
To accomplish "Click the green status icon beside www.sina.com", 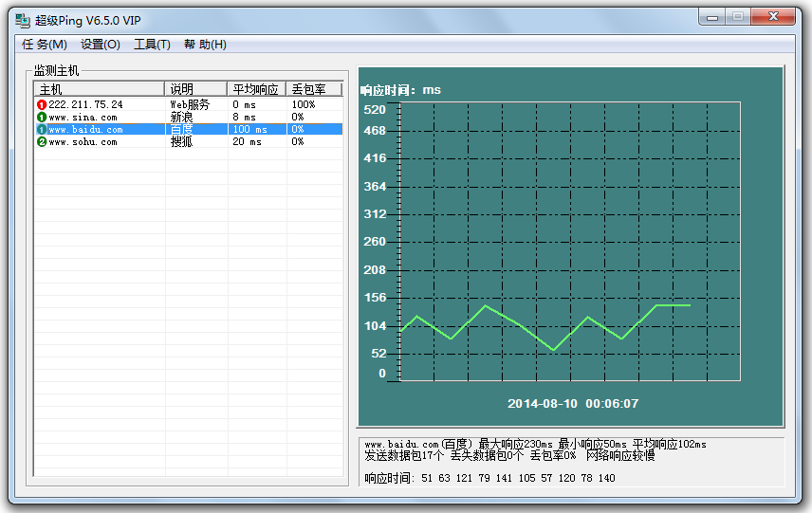I will click(41, 118).
